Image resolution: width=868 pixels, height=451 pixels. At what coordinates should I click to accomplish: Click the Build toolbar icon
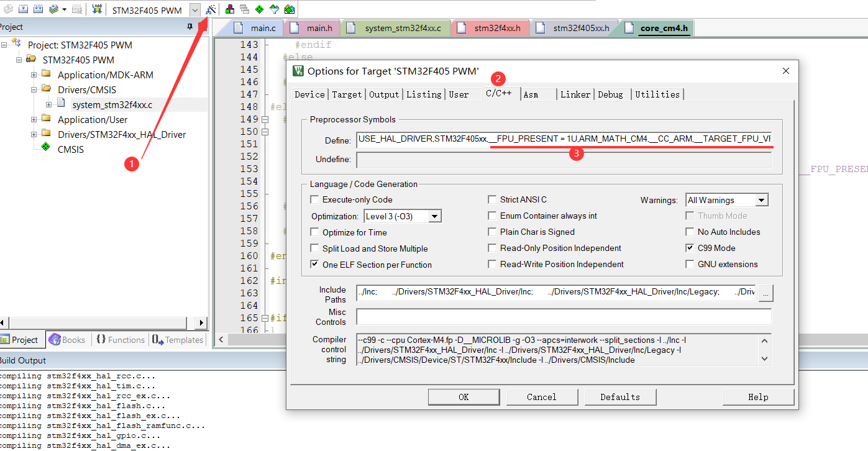click(24, 9)
